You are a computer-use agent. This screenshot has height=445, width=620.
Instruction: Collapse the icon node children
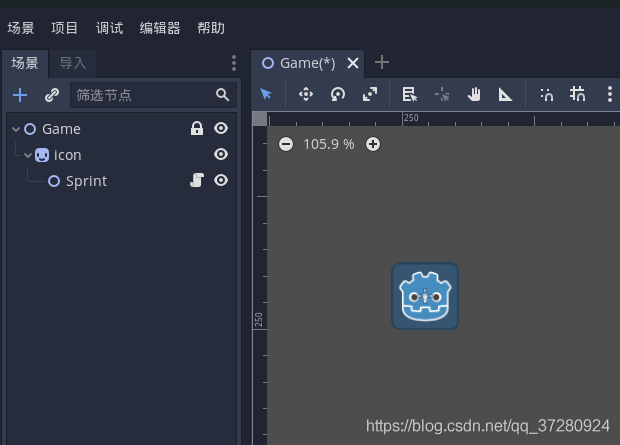pos(28,155)
